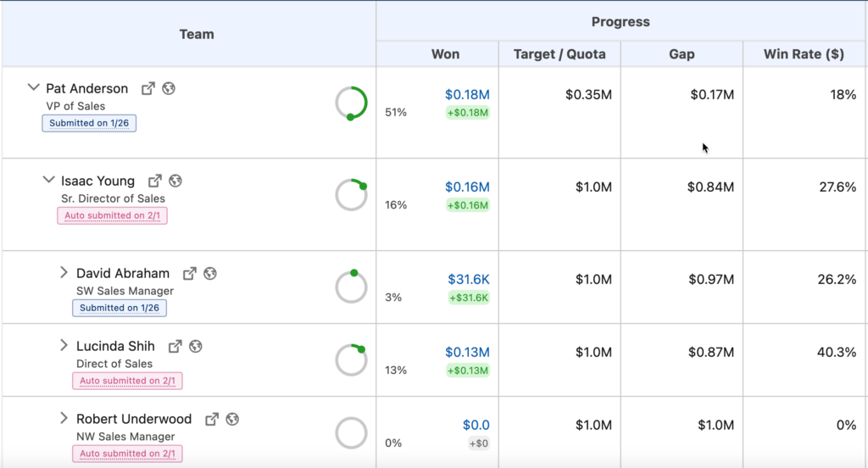Click globe icon beside Isaac Young

tap(175, 181)
